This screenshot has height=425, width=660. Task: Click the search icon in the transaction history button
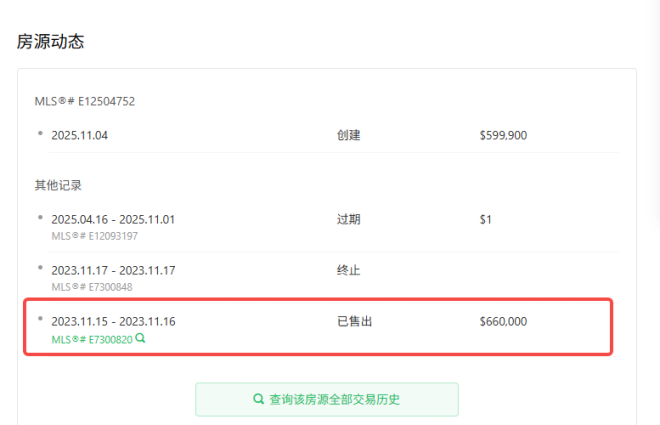pos(258,399)
